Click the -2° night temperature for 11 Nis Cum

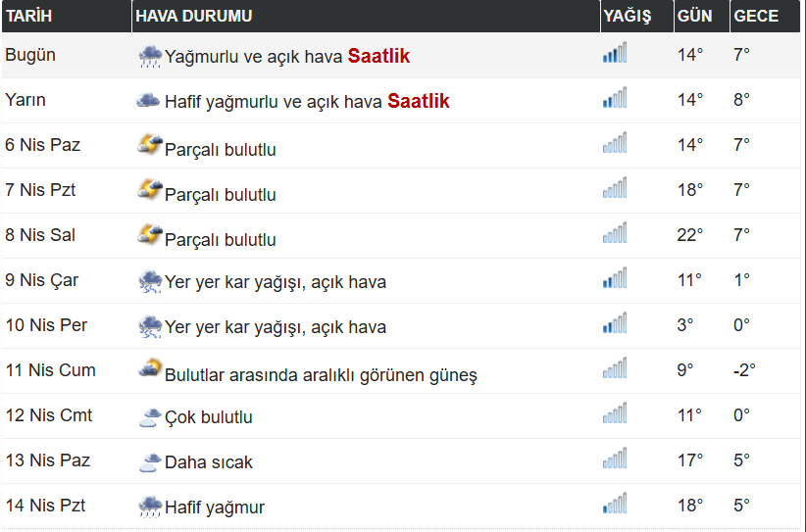tap(744, 369)
